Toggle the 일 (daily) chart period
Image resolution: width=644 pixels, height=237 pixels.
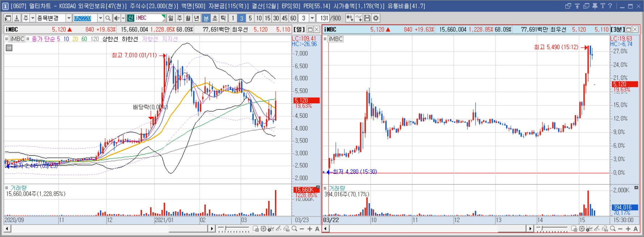pos(171,18)
